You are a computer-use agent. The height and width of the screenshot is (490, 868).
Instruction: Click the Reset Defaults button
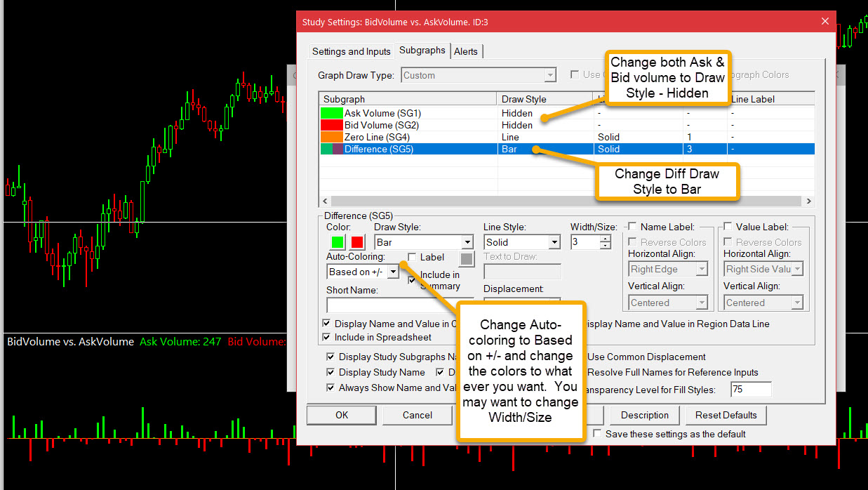pos(726,415)
